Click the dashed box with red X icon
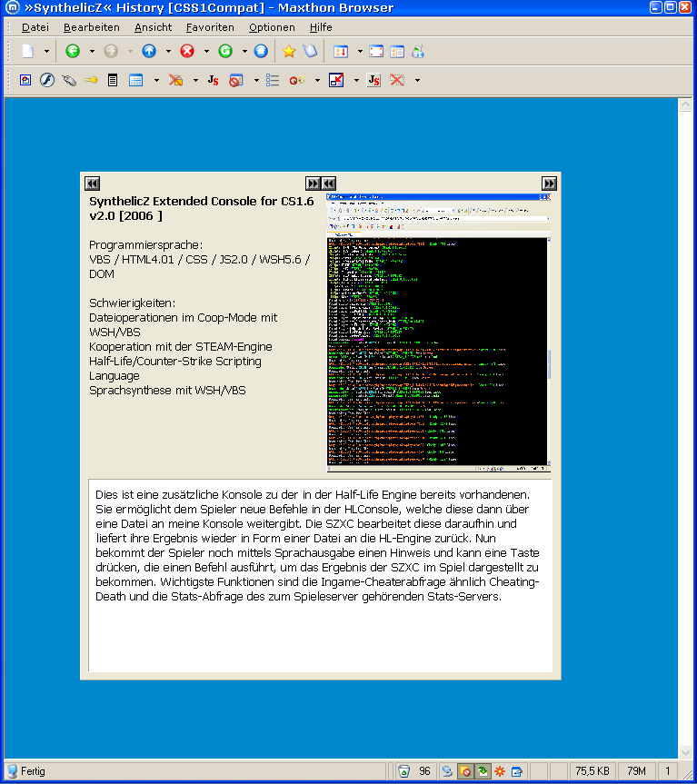Image resolution: width=697 pixels, height=784 pixels. click(x=397, y=80)
